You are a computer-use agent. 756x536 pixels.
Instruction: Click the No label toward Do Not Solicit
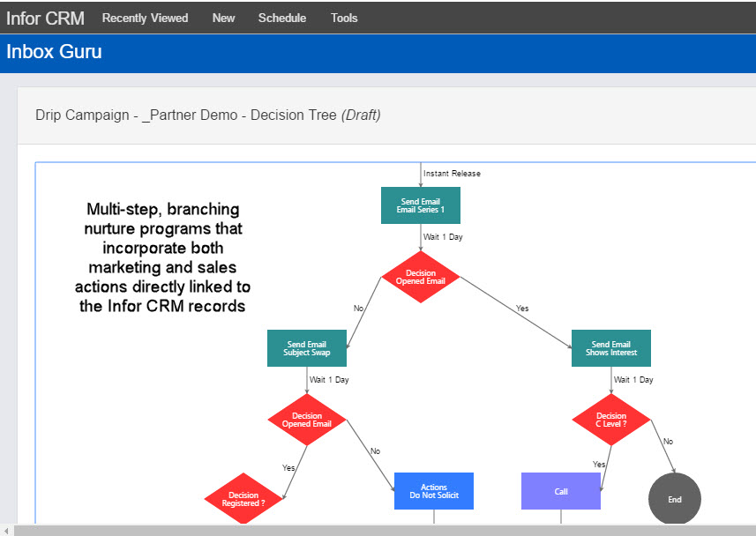[x=375, y=451]
